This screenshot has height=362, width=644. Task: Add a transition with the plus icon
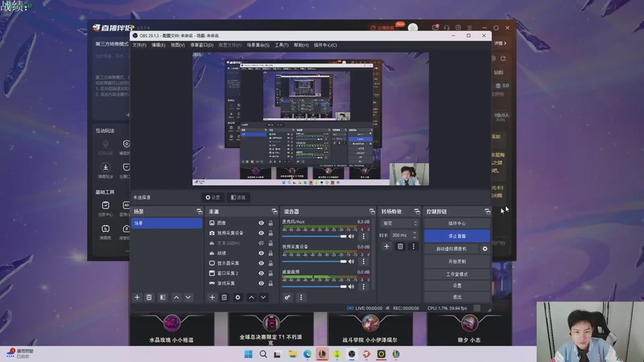click(386, 246)
